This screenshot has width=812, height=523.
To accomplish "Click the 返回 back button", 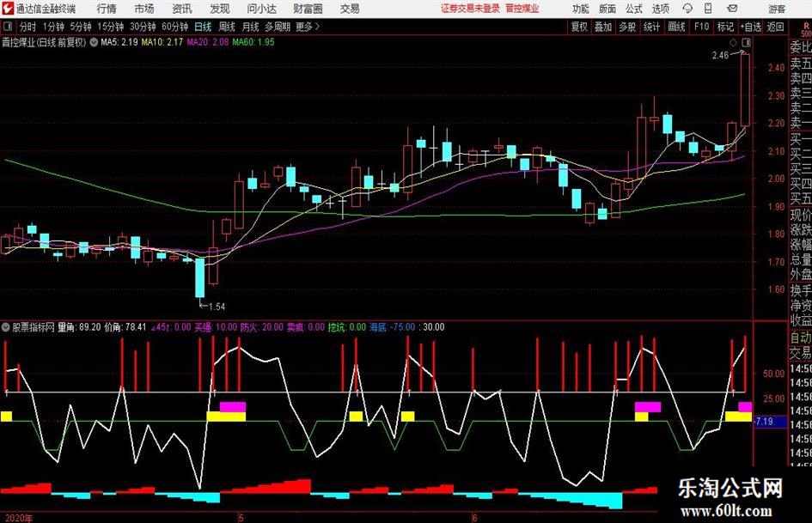I will pos(775,27).
